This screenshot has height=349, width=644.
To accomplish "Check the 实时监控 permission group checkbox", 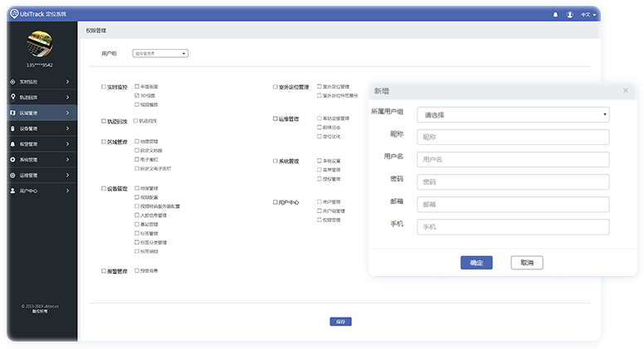I will click(x=104, y=87).
